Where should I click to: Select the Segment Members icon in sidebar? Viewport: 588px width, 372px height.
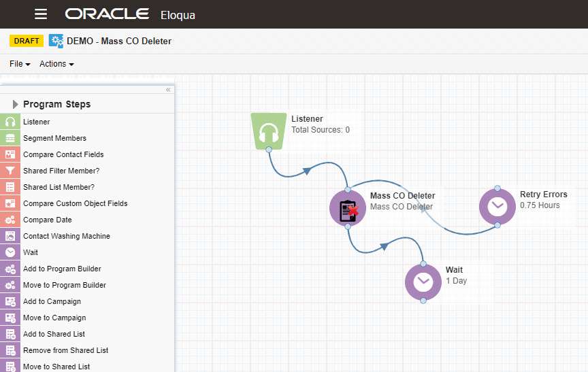[10, 138]
